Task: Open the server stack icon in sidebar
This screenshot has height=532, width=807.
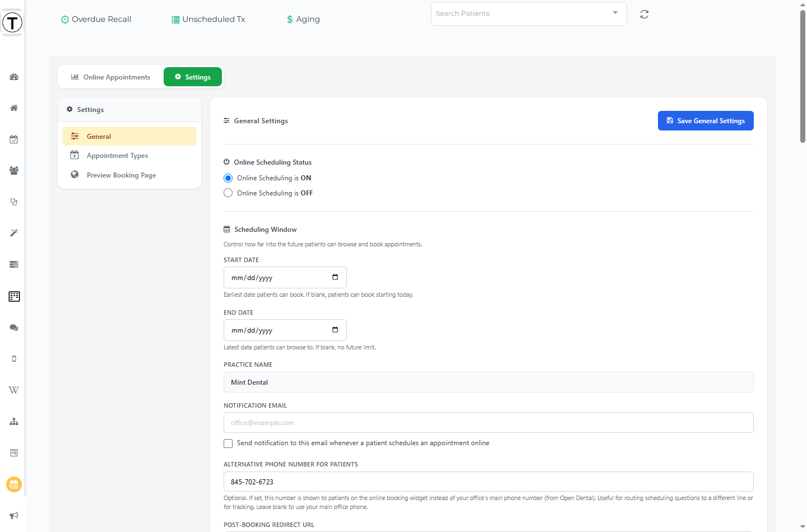Action: click(14, 264)
